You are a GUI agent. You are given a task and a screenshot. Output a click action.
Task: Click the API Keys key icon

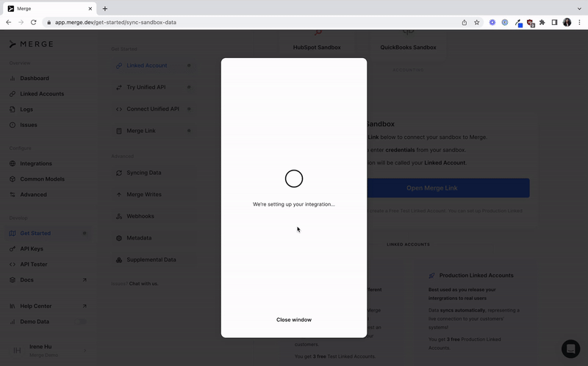[12, 249]
